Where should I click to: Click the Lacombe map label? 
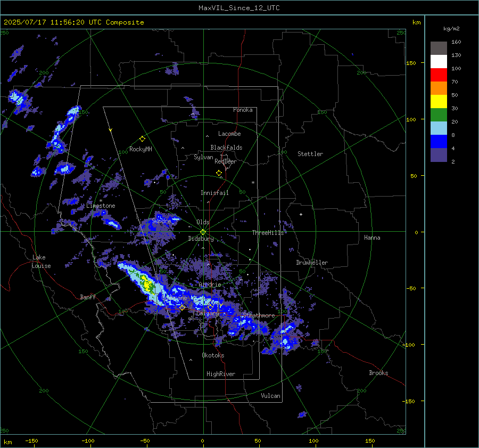(x=229, y=134)
